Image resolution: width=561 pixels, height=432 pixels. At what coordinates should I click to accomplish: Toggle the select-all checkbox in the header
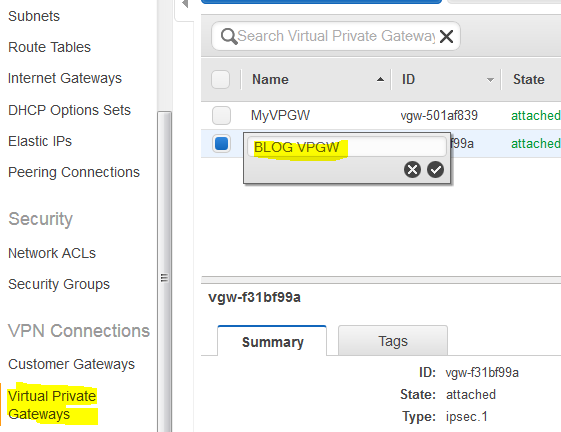[x=220, y=79]
